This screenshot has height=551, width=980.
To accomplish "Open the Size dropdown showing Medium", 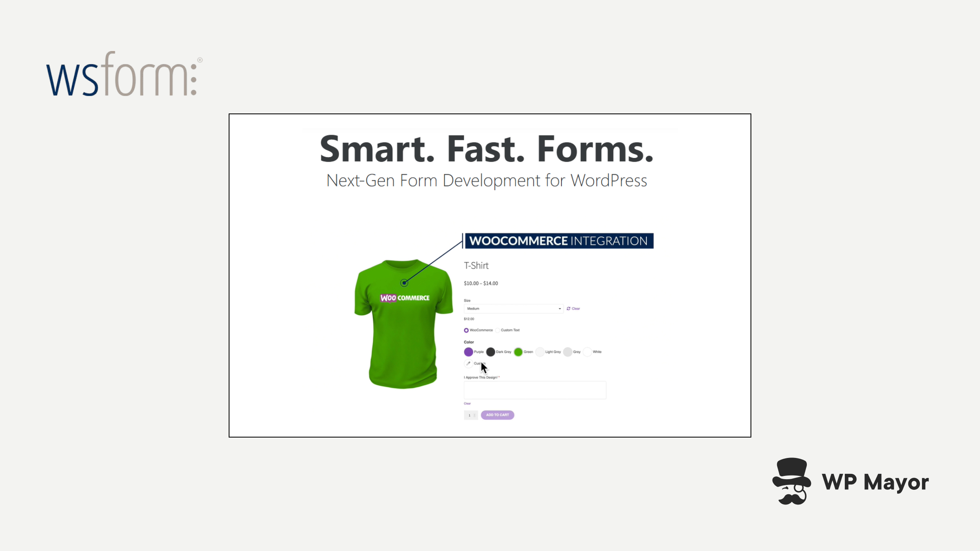I will [x=513, y=309].
